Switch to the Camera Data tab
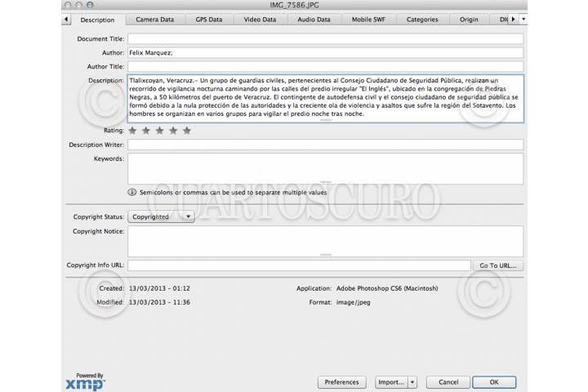This screenshot has height=392, width=588. point(155,19)
